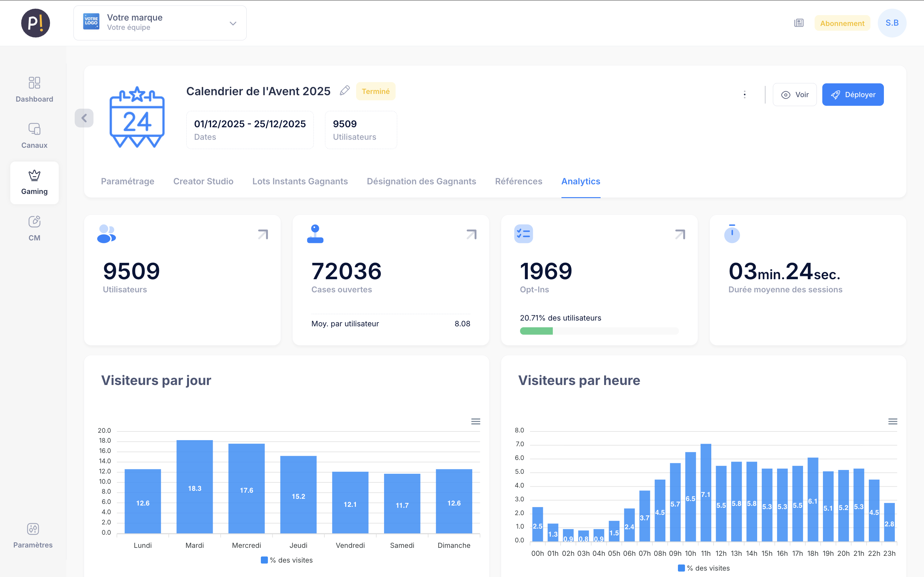Image resolution: width=924 pixels, height=577 pixels.
Task: Expand the Utilisateurs stat card details
Action: tap(262, 234)
